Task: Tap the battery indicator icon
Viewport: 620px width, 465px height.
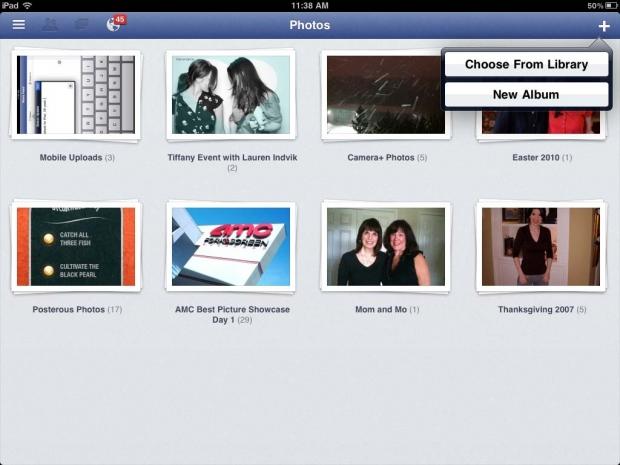Action: click(611, 6)
